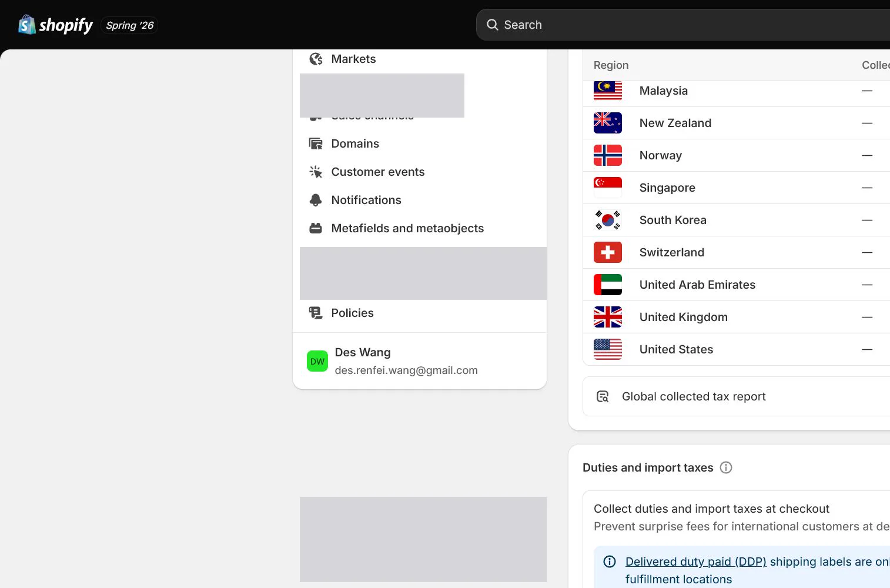Click the South Korea flag icon
The image size is (890, 588).
click(608, 220)
